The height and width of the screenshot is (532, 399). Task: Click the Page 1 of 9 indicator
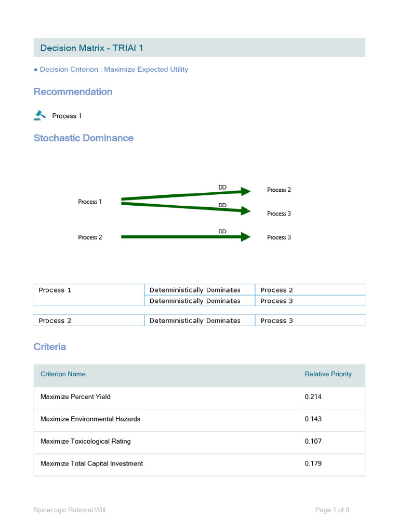tap(332, 510)
